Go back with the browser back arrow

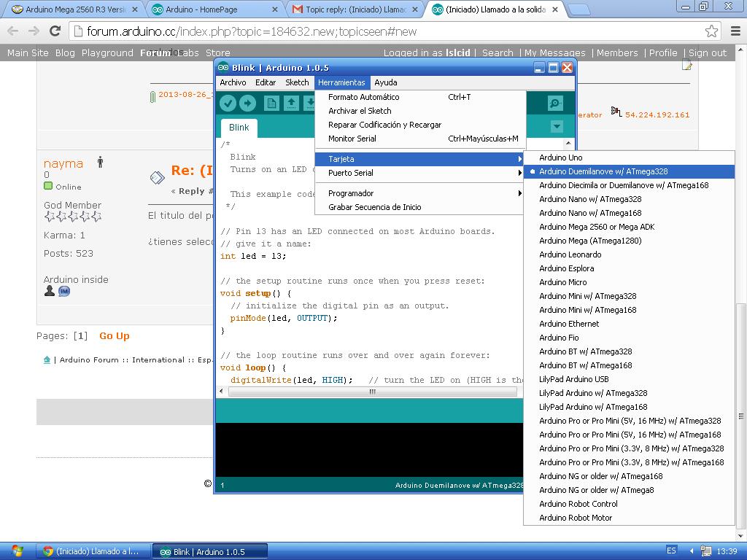point(13,31)
